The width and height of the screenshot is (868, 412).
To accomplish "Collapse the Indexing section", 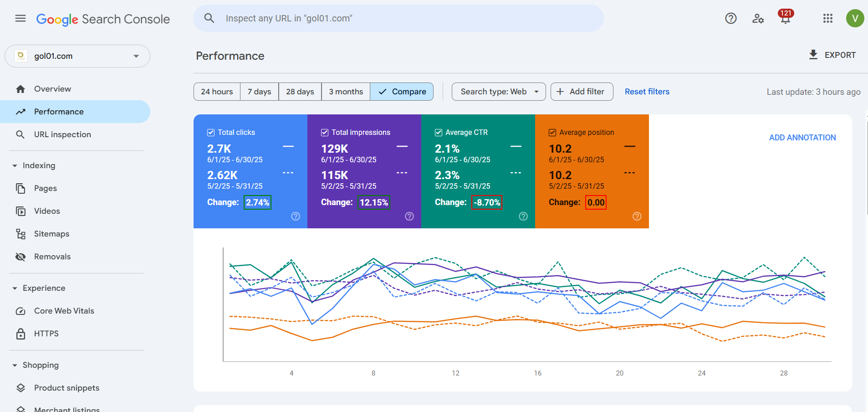I will pos(15,165).
